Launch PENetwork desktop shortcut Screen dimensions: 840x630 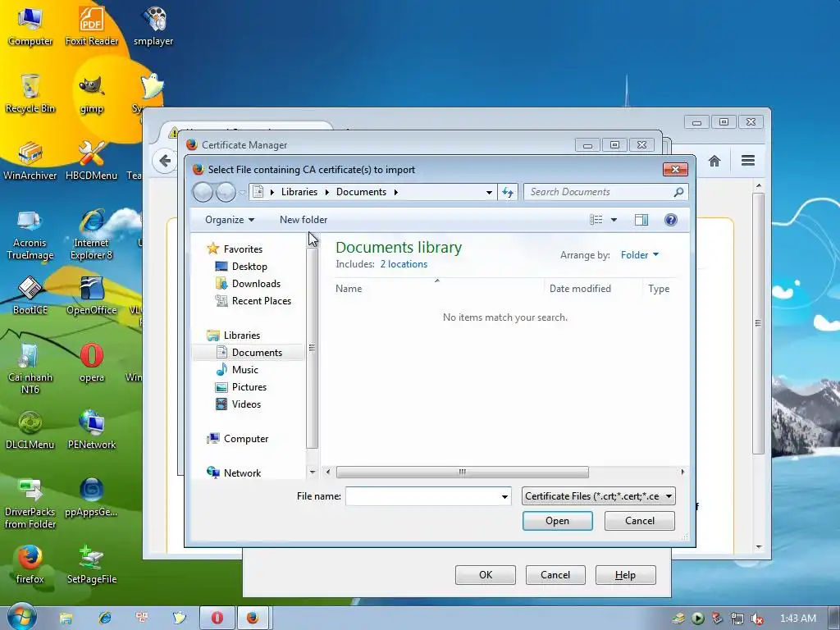[92, 430]
